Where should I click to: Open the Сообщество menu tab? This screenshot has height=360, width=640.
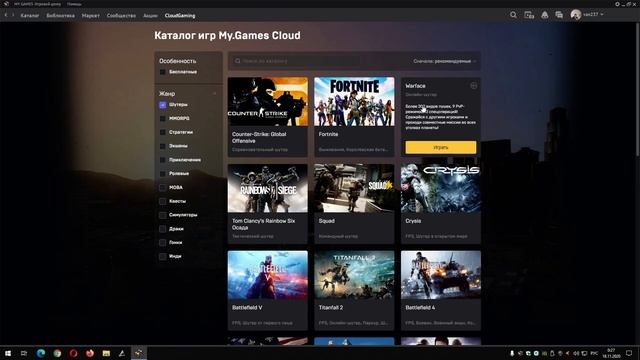(121, 16)
